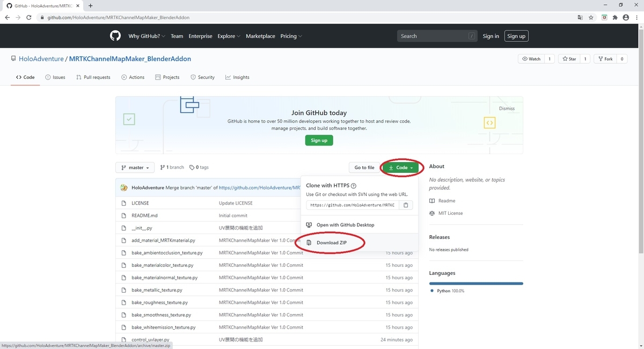Open Chrome three-dot menu
The width and height of the screenshot is (644, 349).
click(x=636, y=17)
